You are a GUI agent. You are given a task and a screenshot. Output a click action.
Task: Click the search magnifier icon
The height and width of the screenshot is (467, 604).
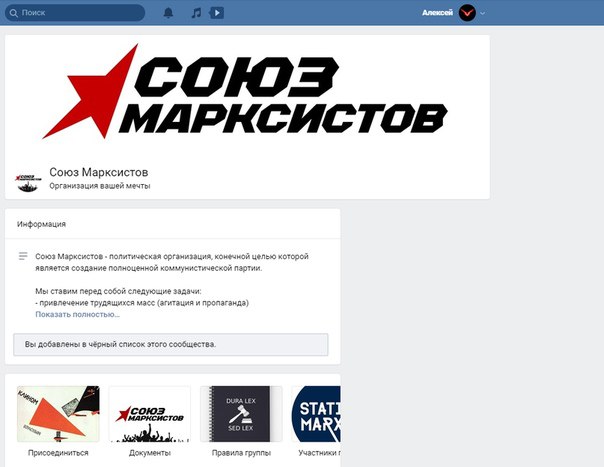13,13
